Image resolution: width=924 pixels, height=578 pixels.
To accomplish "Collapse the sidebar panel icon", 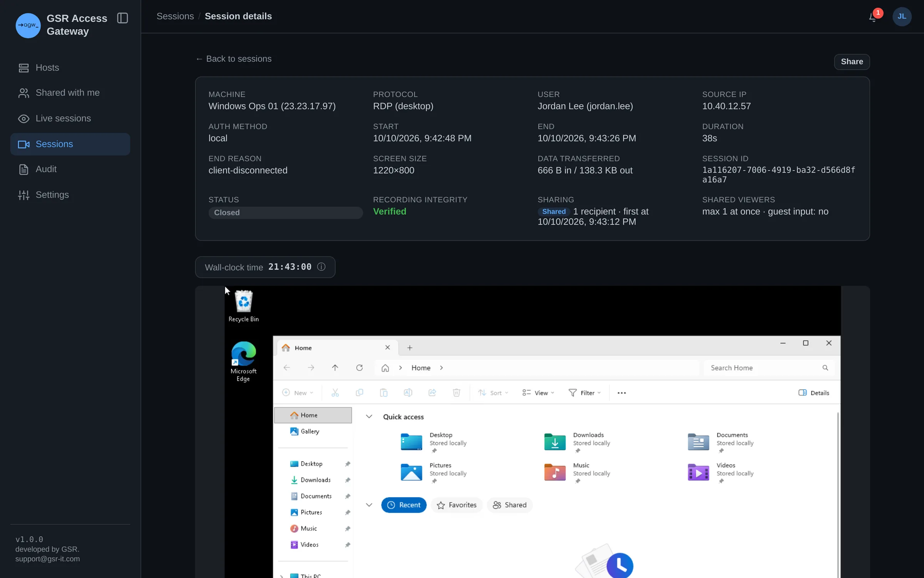I will pyautogui.click(x=122, y=18).
